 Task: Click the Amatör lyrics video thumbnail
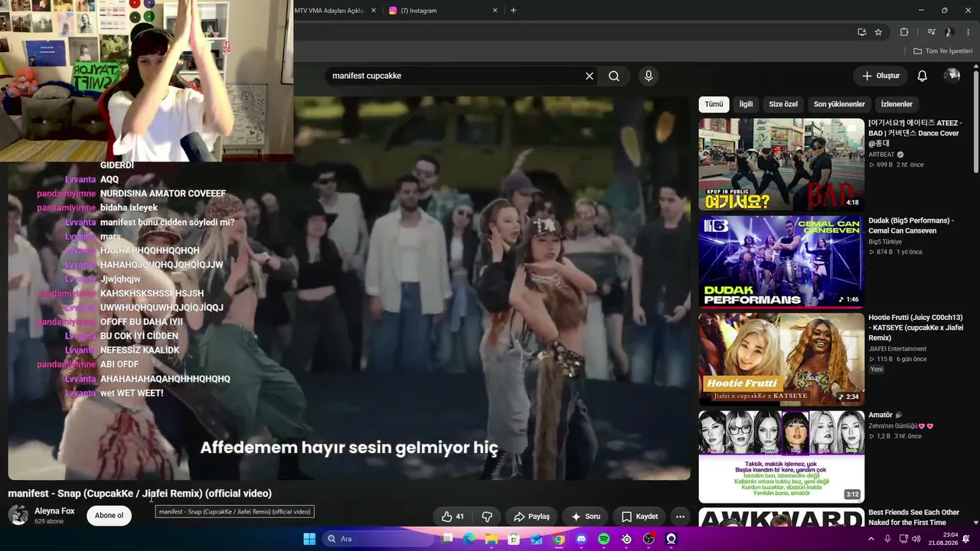coord(781,456)
